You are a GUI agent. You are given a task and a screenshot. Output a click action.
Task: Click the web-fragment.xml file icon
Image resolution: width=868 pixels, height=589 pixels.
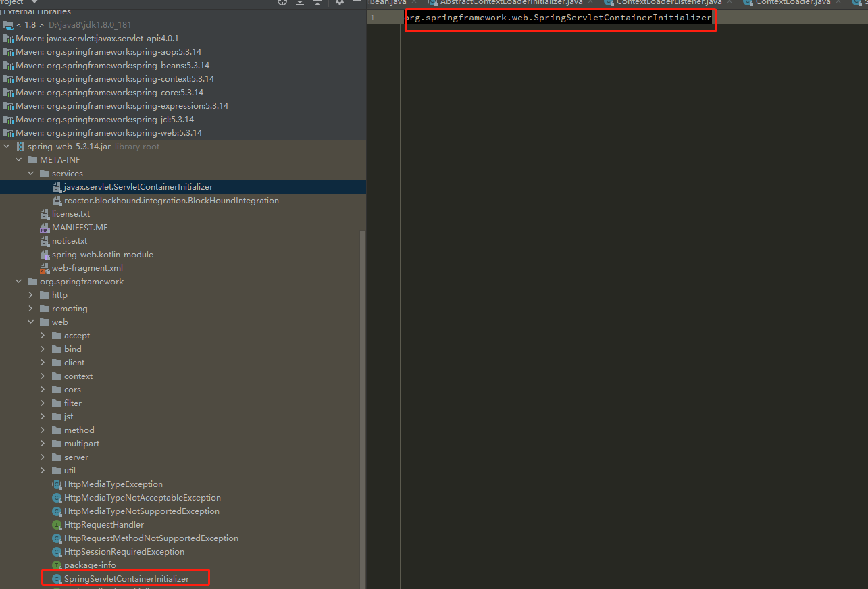(45, 268)
